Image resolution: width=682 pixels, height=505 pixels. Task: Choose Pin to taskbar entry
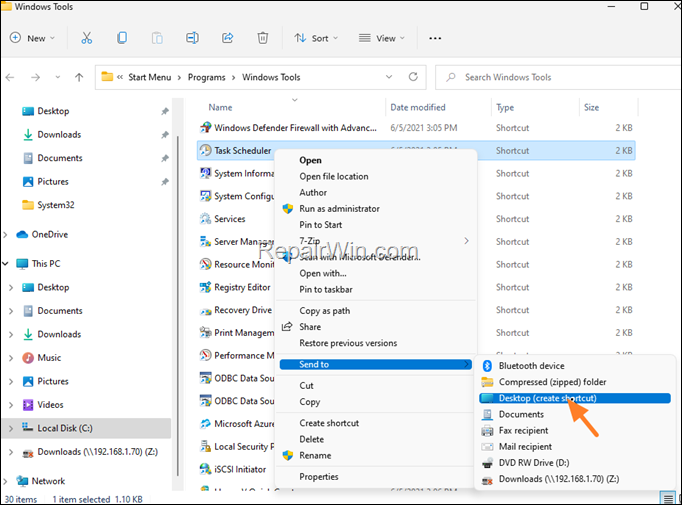point(326,290)
